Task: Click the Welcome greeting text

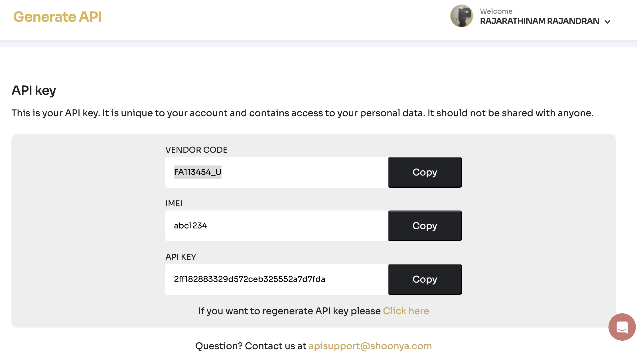Action: point(496,11)
